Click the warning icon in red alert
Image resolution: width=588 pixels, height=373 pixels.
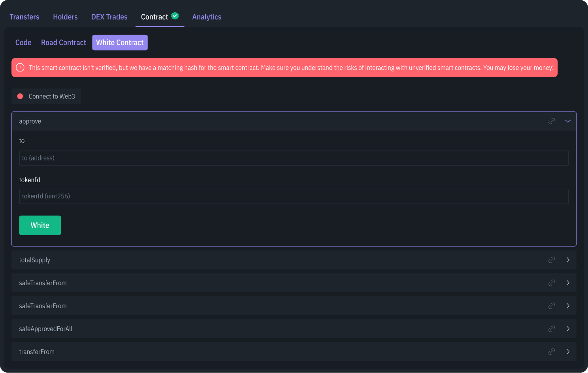tap(20, 68)
